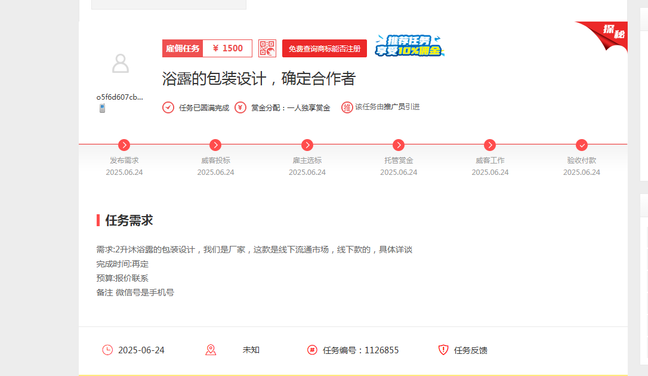
Task: Click the task title 浴露的包装设计，确定合作者
Action: tap(259, 79)
